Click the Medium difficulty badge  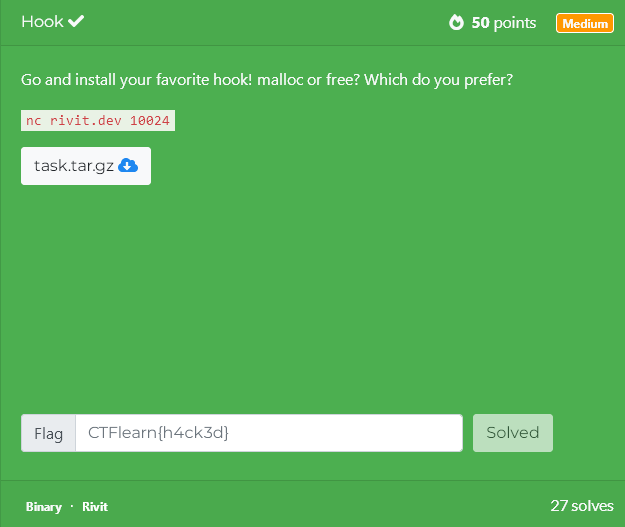click(x=585, y=24)
